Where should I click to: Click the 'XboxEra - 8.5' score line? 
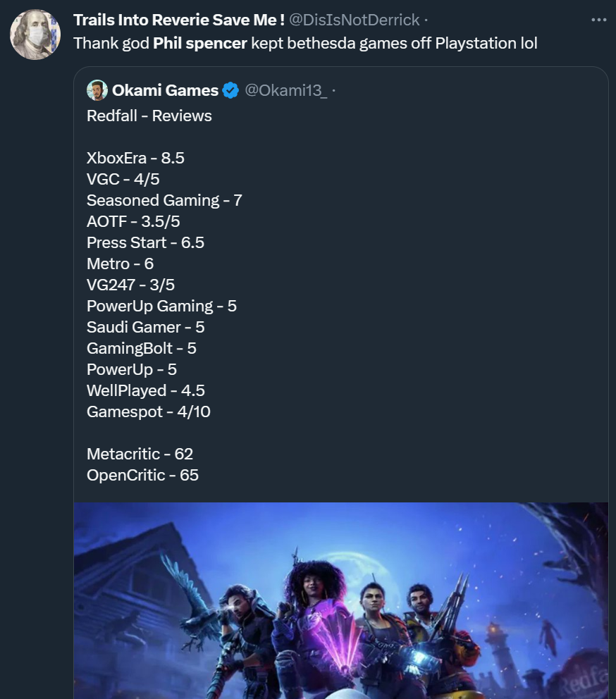pos(135,158)
